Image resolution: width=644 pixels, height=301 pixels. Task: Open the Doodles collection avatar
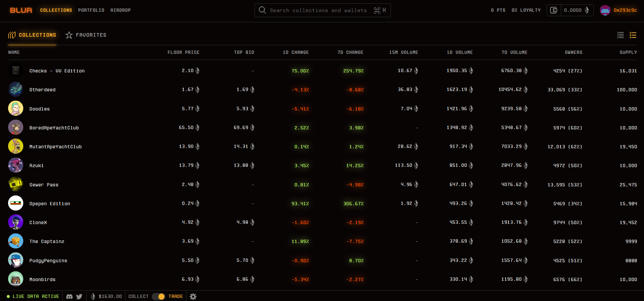[x=16, y=109]
